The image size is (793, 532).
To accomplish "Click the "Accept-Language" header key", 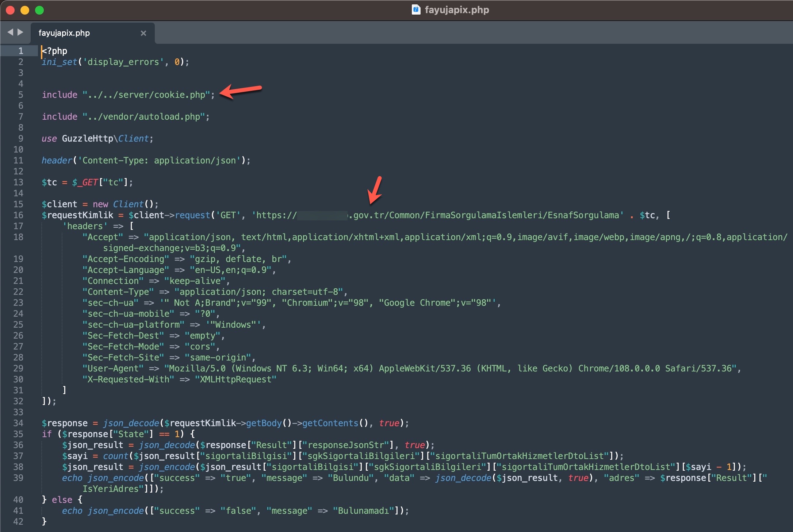I will [126, 270].
